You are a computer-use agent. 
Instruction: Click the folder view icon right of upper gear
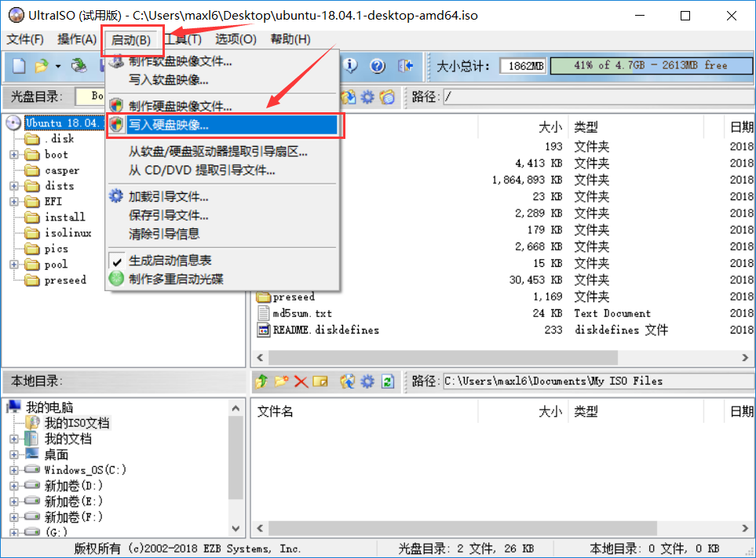tap(387, 97)
